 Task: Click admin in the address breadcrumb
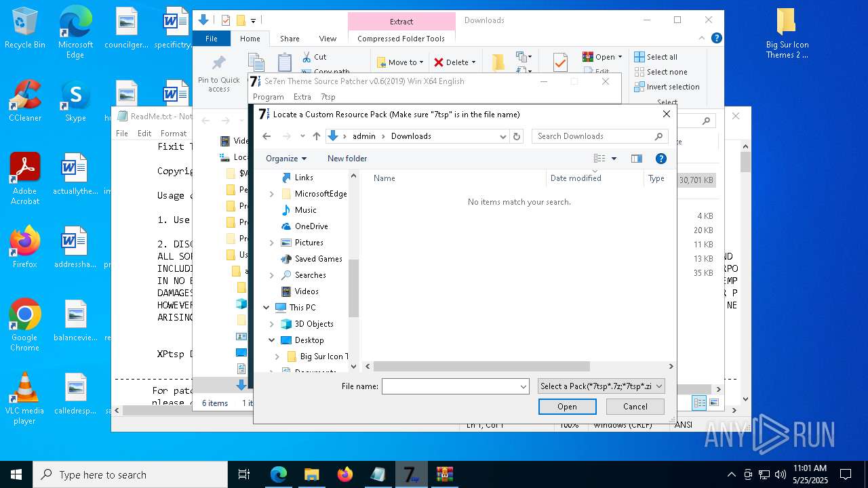(364, 136)
